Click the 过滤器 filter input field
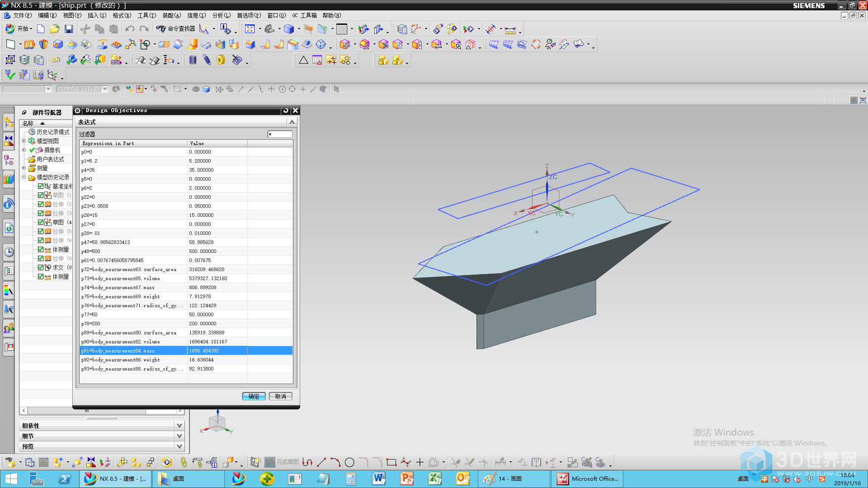 280,134
